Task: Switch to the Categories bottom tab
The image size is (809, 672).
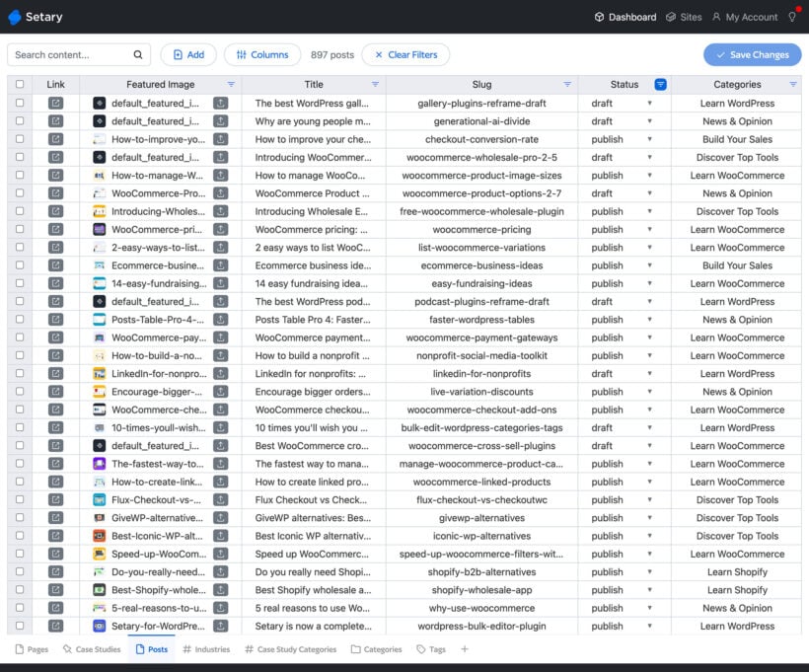Action: (377, 649)
